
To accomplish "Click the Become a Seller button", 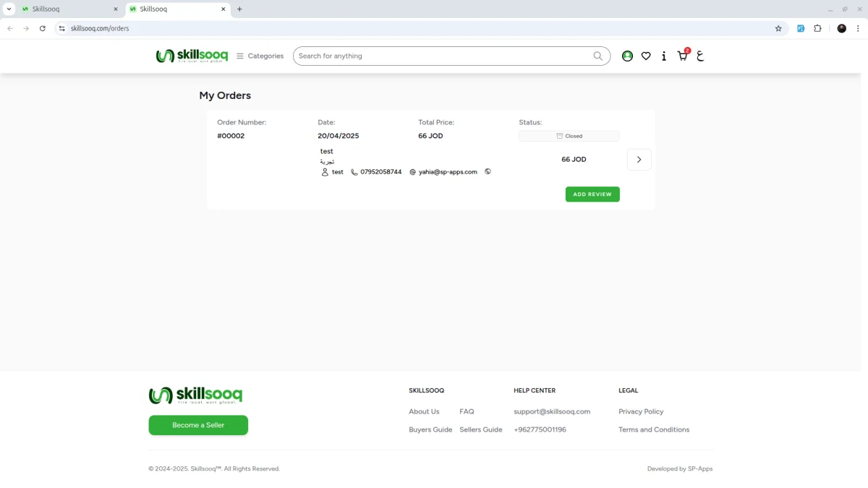I will (198, 425).
